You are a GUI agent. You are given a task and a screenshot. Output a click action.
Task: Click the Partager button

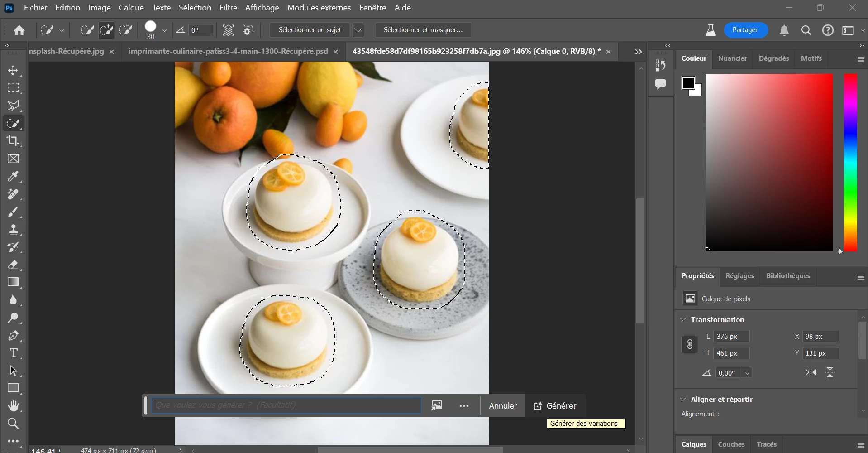pyautogui.click(x=745, y=30)
